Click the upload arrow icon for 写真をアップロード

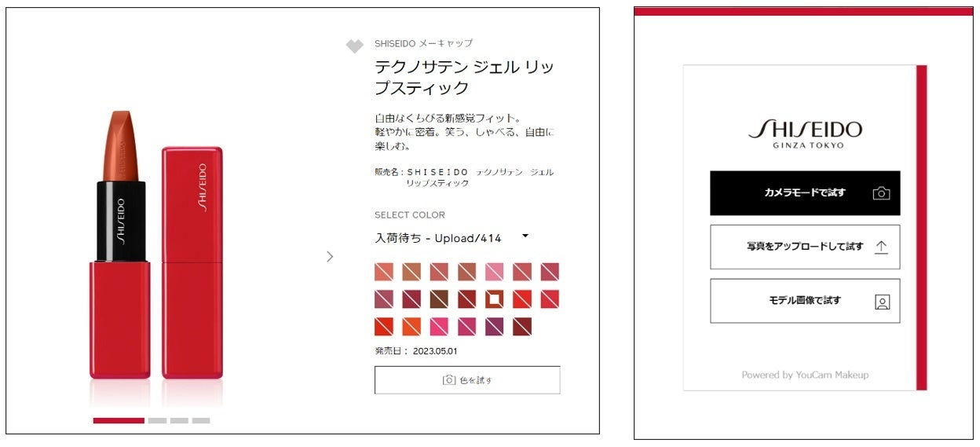(881, 247)
